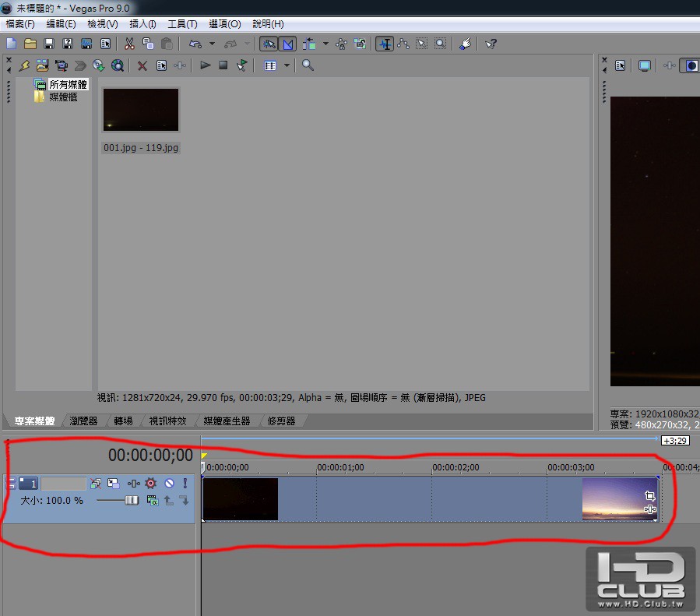Viewport: 700px width, 616px height.
Task: Toggle Auto Ripple button
Action: click(309, 44)
